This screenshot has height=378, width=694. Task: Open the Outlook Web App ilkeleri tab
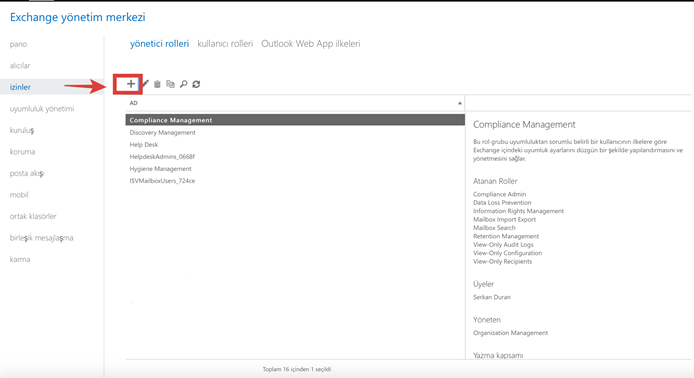pos(311,44)
